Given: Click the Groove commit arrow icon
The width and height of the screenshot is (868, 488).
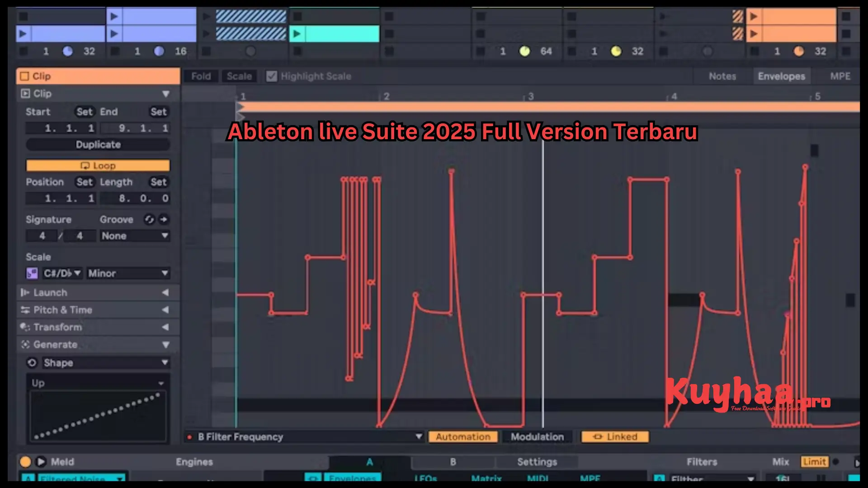Looking at the screenshot, I should click(164, 220).
